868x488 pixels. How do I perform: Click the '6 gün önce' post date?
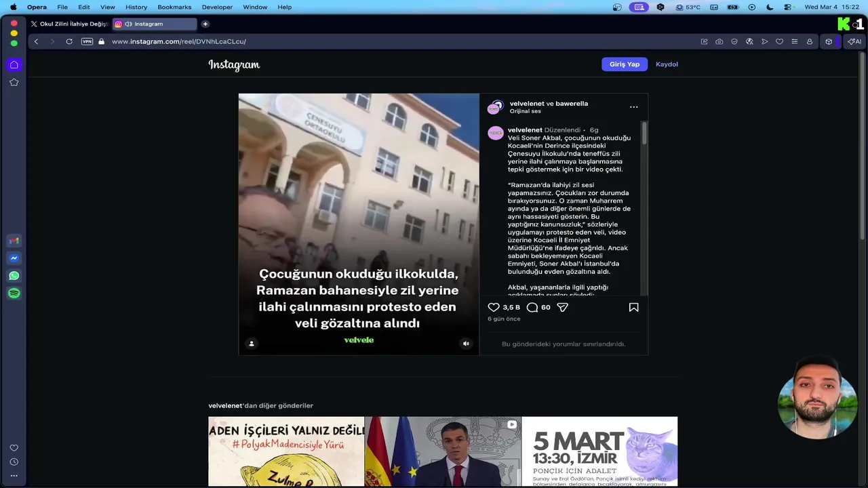point(504,319)
